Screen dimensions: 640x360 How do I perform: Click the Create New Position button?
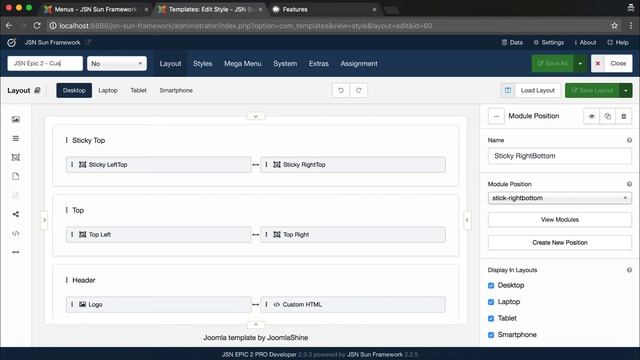[560, 242]
